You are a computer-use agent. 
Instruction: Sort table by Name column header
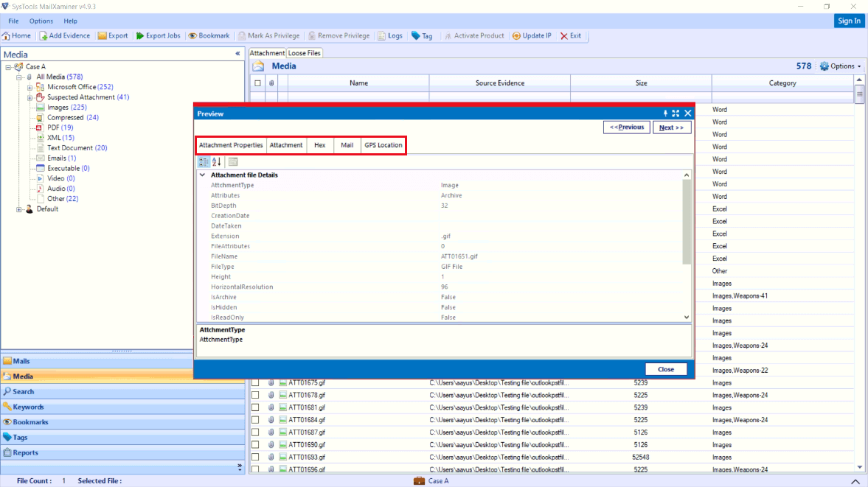click(x=358, y=83)
